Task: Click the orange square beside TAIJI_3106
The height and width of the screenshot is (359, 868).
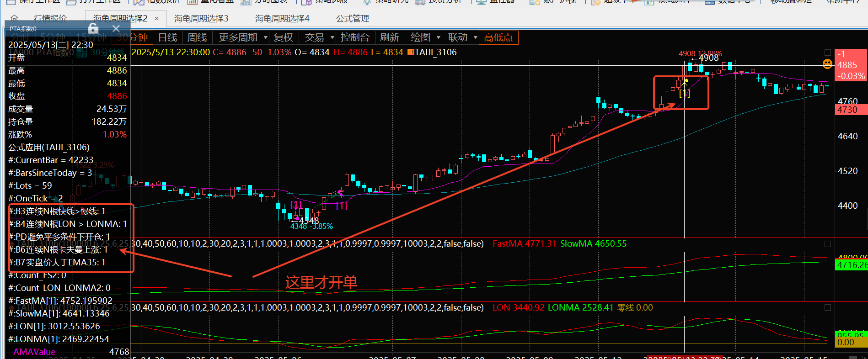Action: click(411, 52)
